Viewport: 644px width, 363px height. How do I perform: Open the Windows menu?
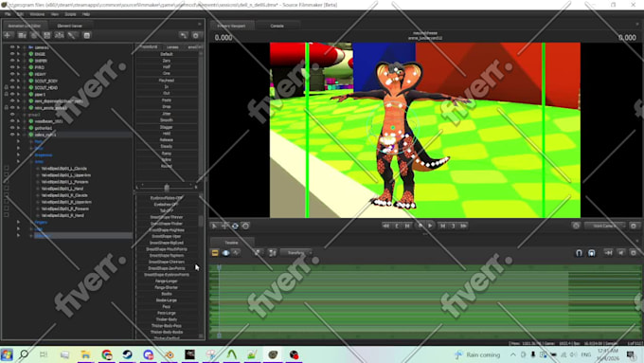(37, 14)
